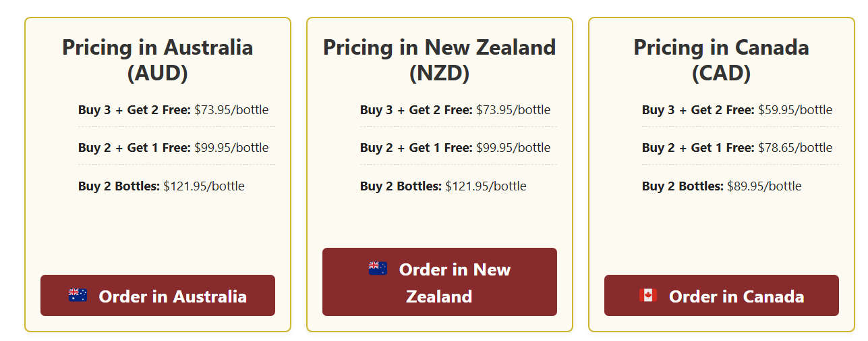Select Australia's Buy 2 + Get 1 Free label

point(134,148)
